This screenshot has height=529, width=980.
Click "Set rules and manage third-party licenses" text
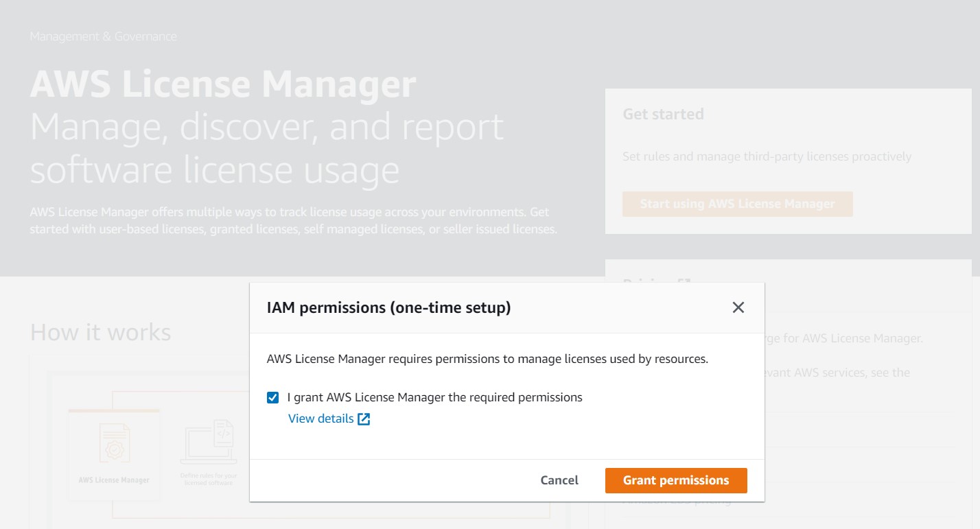point(767,156)
